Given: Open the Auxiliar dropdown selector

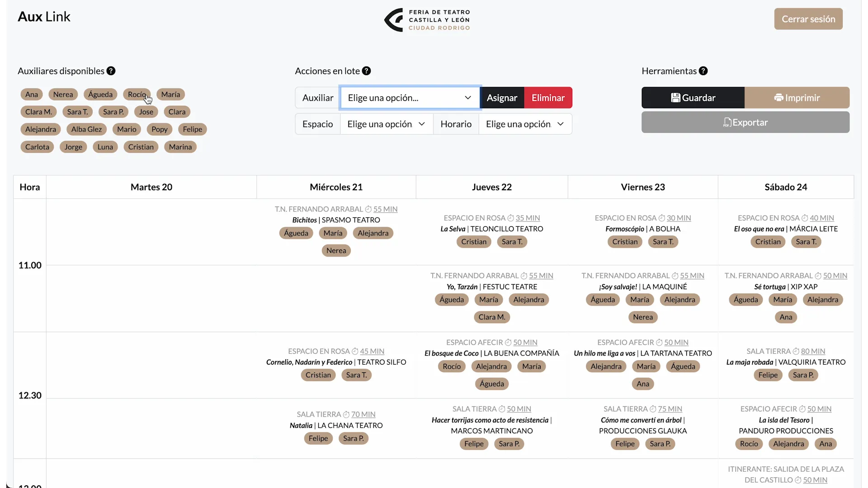Looking at the screenshot, I should (x=410, y=98).
